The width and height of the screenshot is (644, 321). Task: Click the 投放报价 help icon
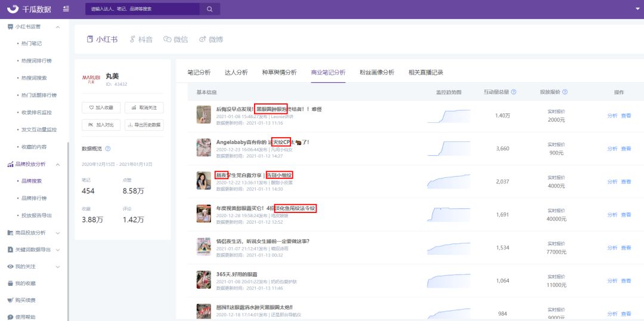565,92
